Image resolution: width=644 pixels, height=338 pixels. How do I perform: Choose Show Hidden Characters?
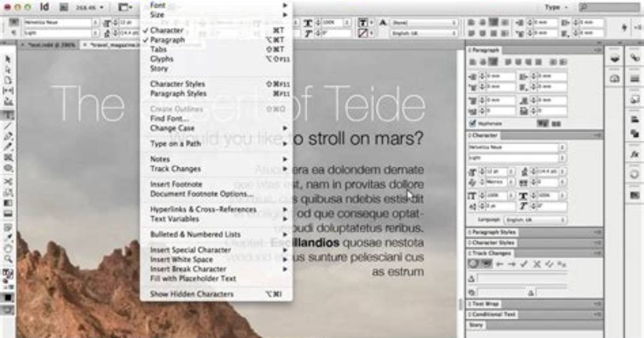(192, 294)
